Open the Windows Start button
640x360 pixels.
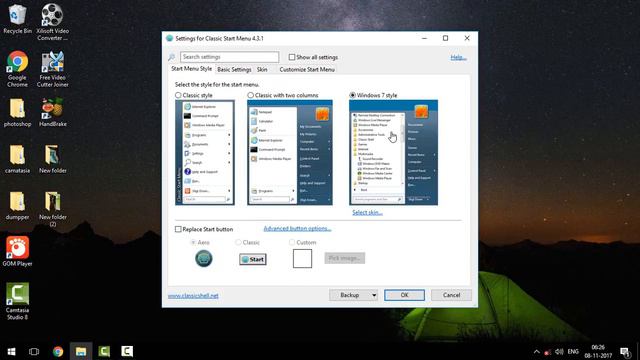point(11,351)
